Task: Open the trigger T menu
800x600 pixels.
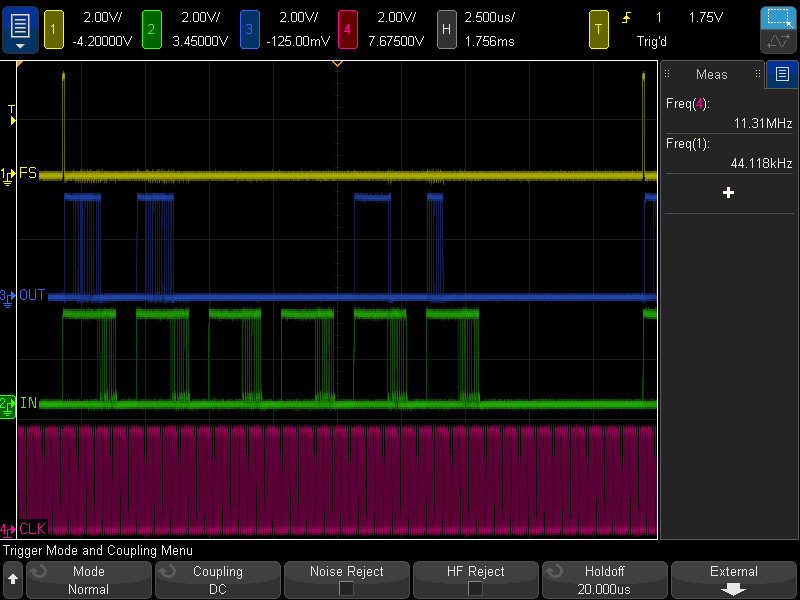Action: (599, 29)
